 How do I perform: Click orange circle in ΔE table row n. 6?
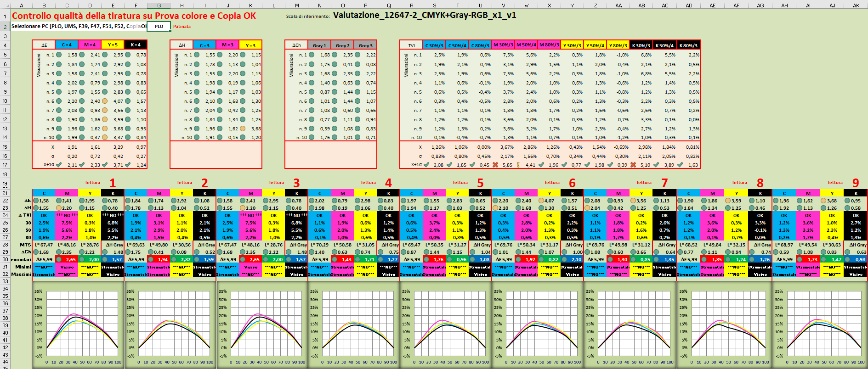click(x=105, y=101)
